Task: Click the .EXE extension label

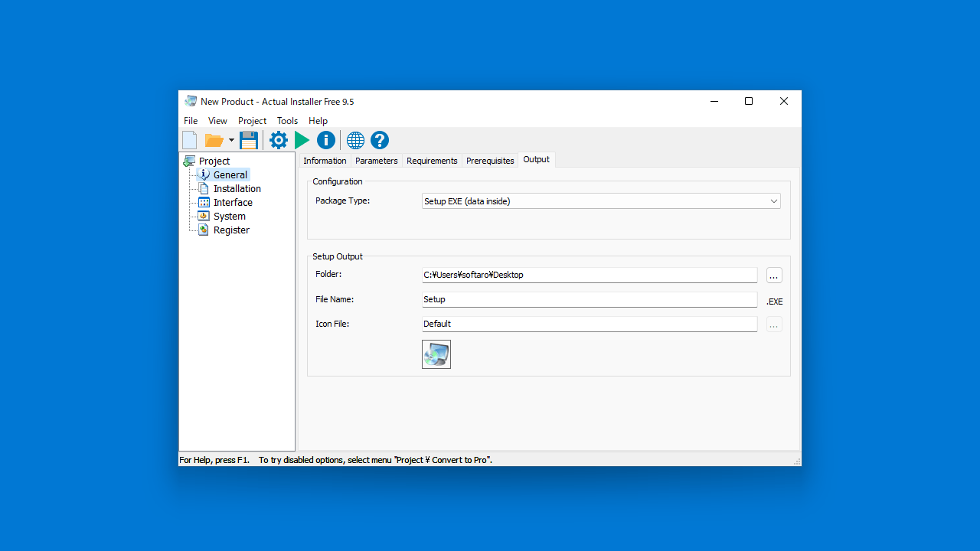Action: click(774, 302)
